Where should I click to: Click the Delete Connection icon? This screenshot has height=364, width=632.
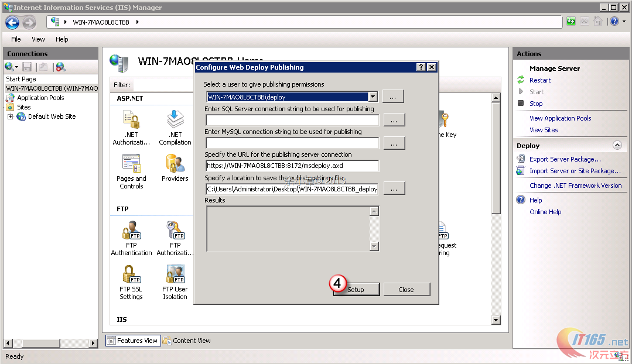pos(60,67)
